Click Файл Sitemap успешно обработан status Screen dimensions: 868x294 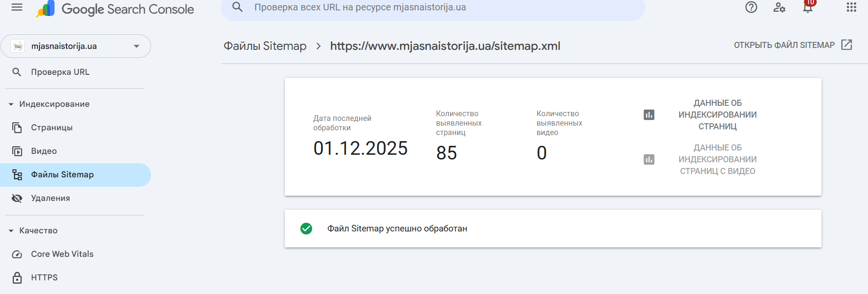click(397, 229)
